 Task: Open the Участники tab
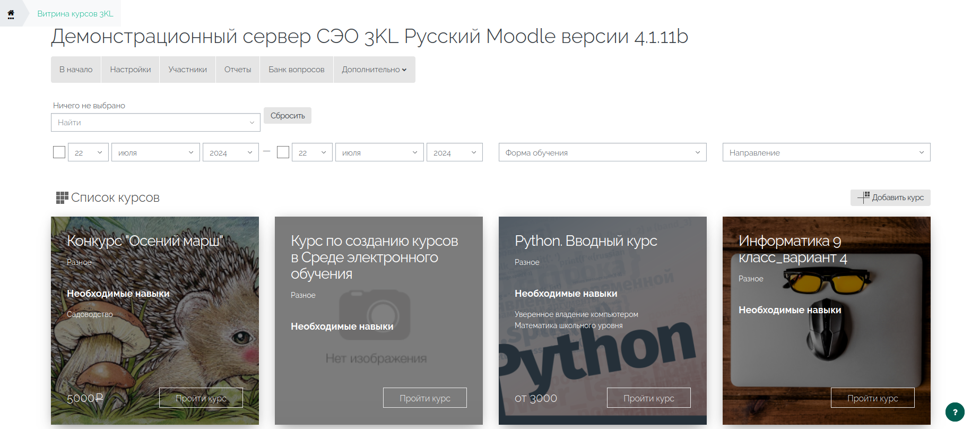pos(187,70)
